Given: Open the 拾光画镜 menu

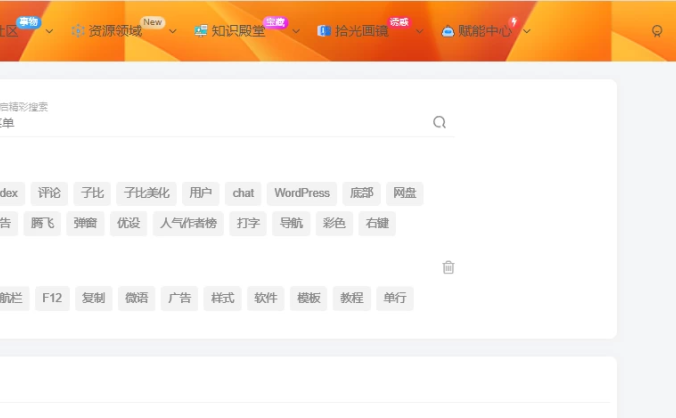Looking at the screenshot, I should (x=362, y=31).
